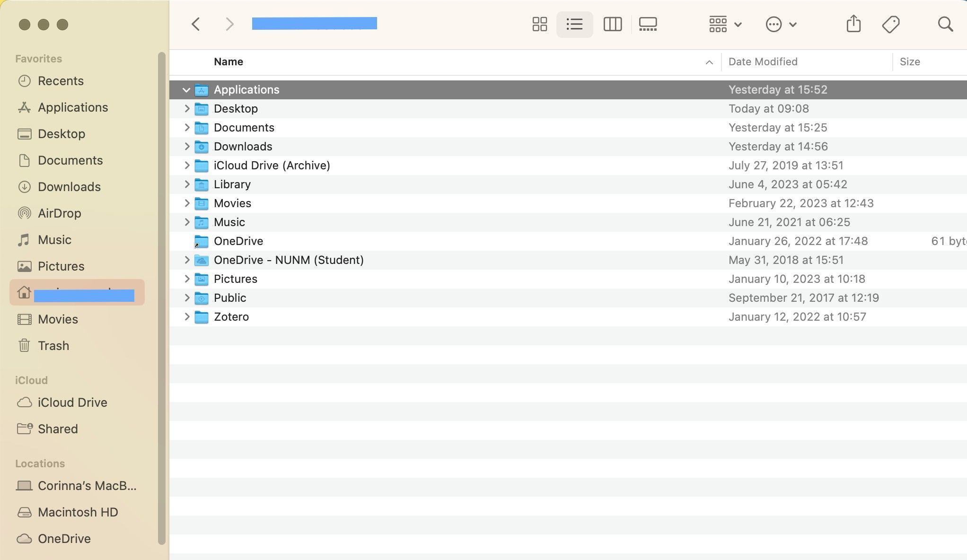
Task: Navigate back using left arrow button
Action: [x=195, y=24]
